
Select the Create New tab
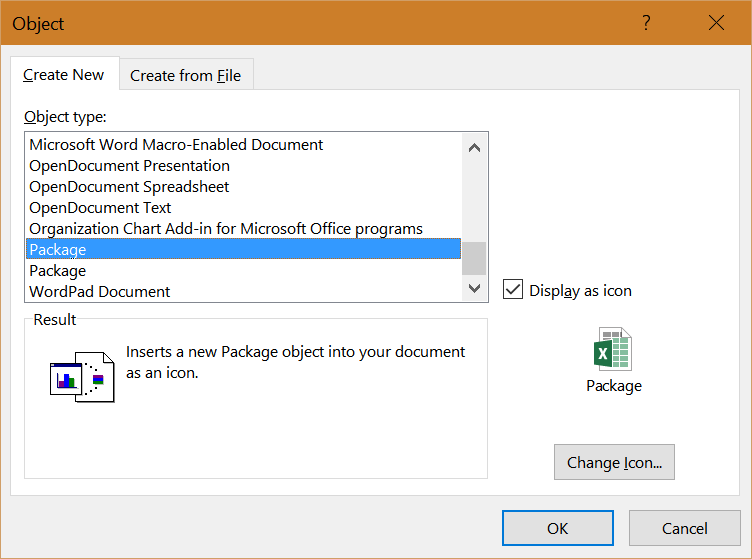point(64,75)
